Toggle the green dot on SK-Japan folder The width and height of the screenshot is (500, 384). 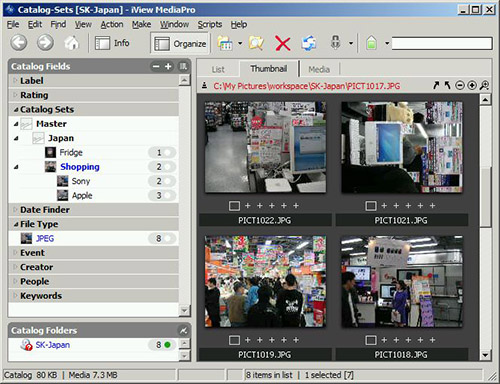[x=168, y=345]
